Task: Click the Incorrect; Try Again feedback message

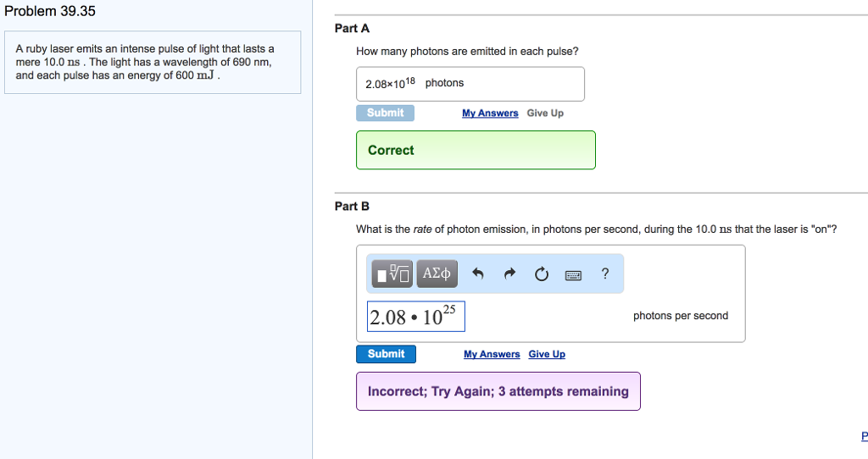Action: 498,391
